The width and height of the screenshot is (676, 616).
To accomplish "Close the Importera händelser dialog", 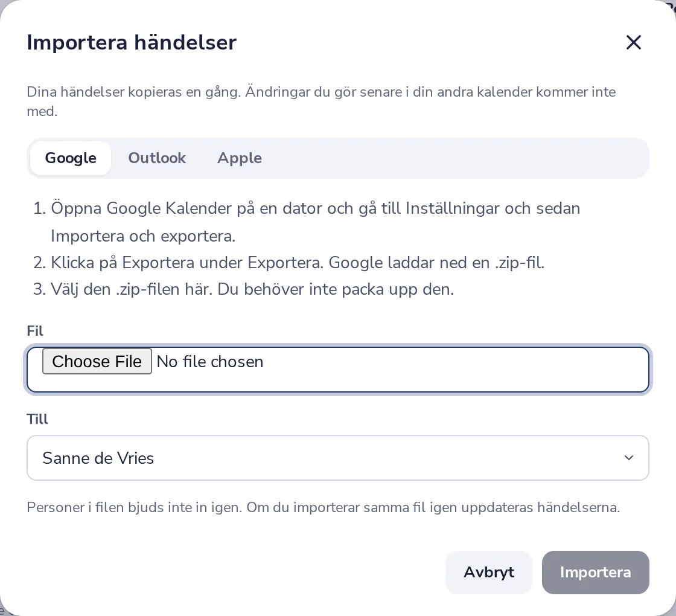I will point(633,42).
